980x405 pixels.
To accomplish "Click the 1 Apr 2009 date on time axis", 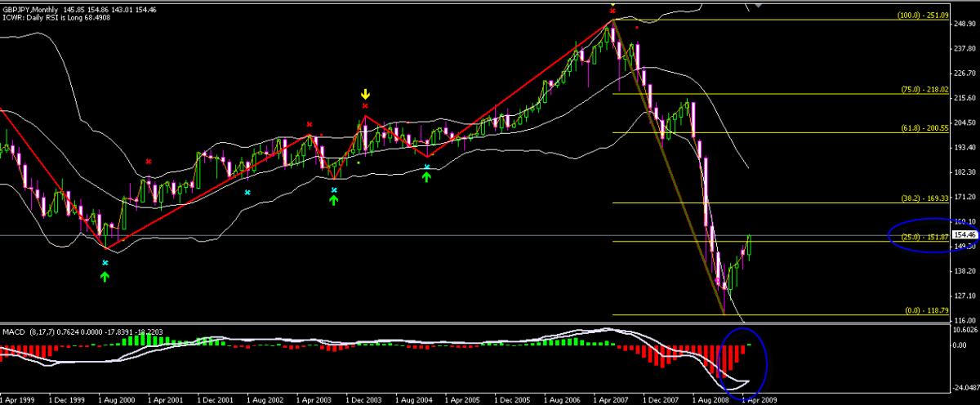I will pos(757,400).
